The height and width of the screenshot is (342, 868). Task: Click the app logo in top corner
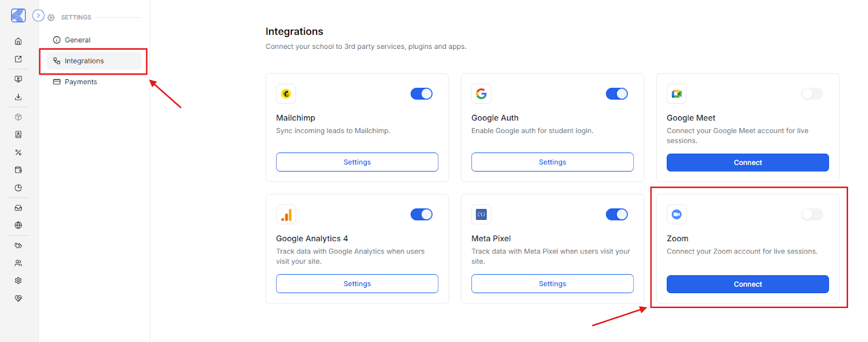pos(18,16)
